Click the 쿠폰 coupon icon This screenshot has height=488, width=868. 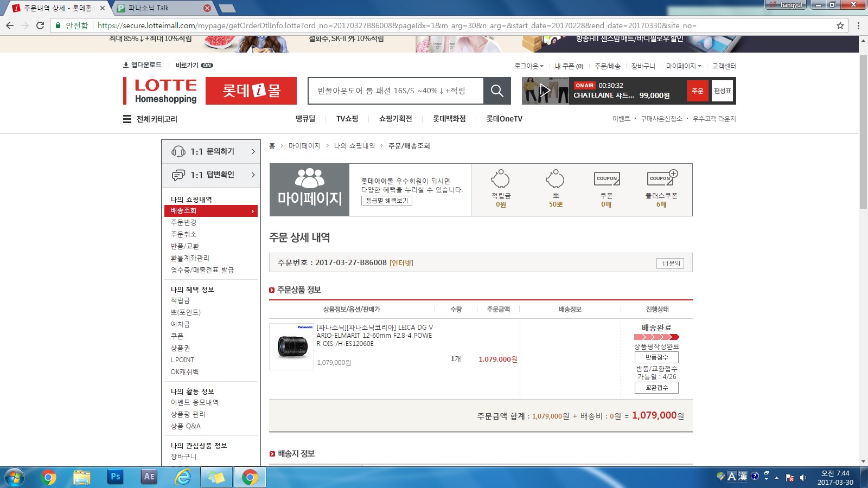click(607, 178)
